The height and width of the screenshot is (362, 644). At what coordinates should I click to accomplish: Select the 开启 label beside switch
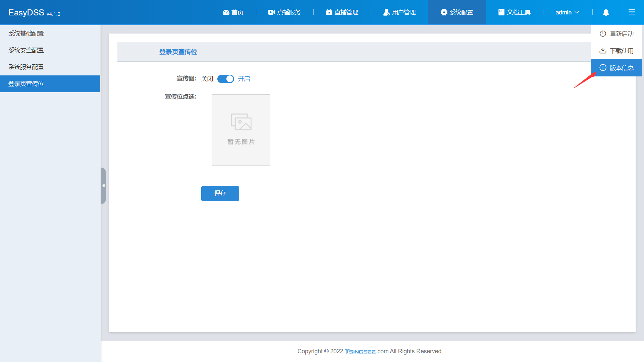pyautogui.click(x=244, y=79)
